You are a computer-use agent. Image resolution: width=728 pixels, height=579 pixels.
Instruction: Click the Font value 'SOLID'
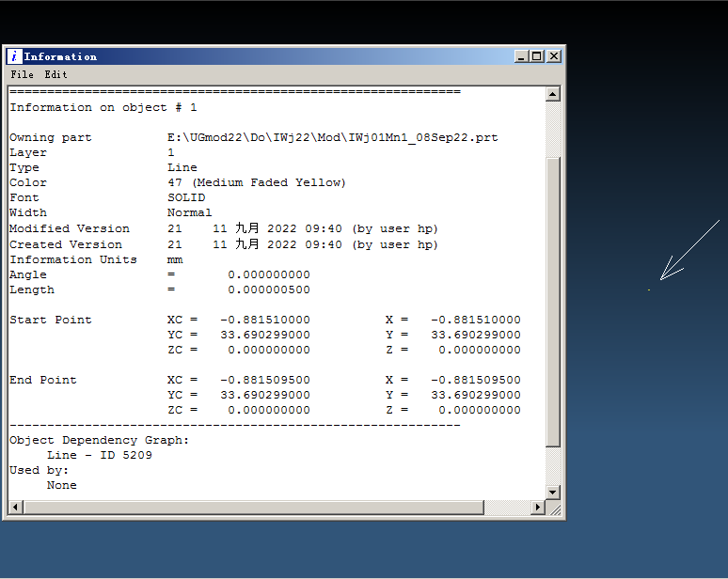(186, 197)
